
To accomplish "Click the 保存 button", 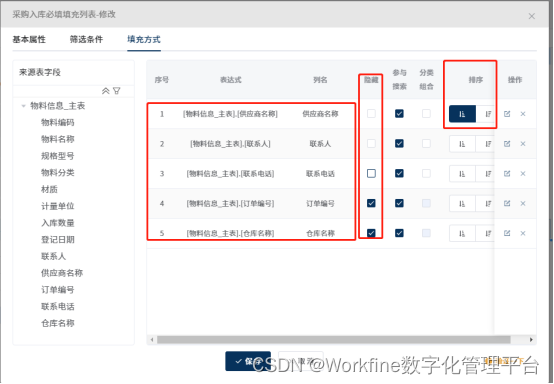I will pyautogui.click(x=248, y=361).
